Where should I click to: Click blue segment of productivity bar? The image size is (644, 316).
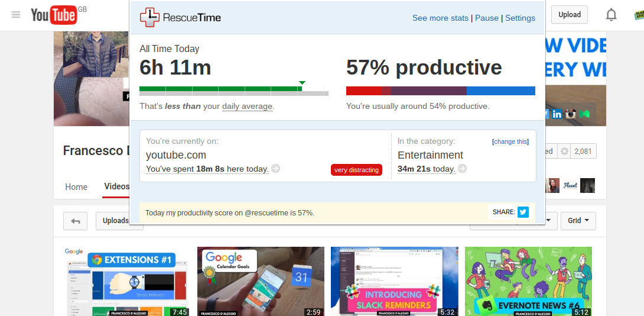coord(500,91)
